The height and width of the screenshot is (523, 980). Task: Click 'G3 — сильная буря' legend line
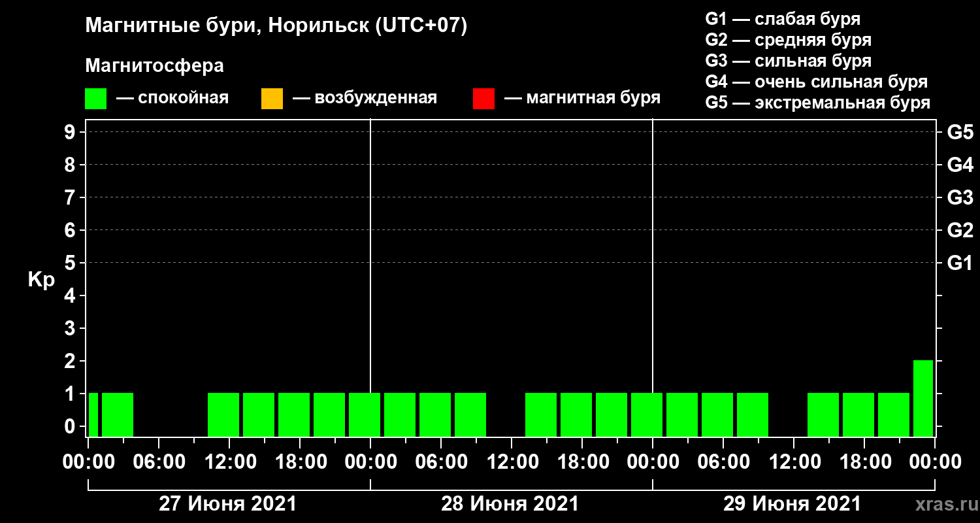(x=789, y=61)
